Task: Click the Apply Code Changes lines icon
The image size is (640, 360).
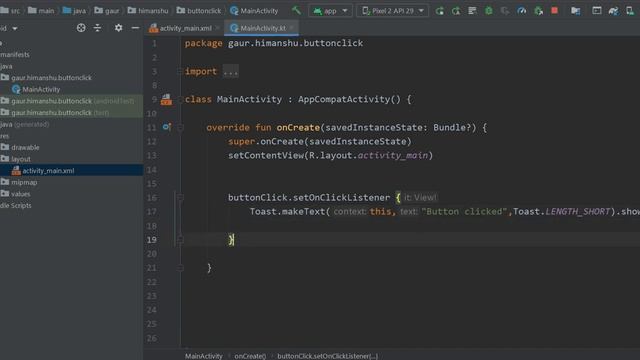Action: click(x=472, y=11)
